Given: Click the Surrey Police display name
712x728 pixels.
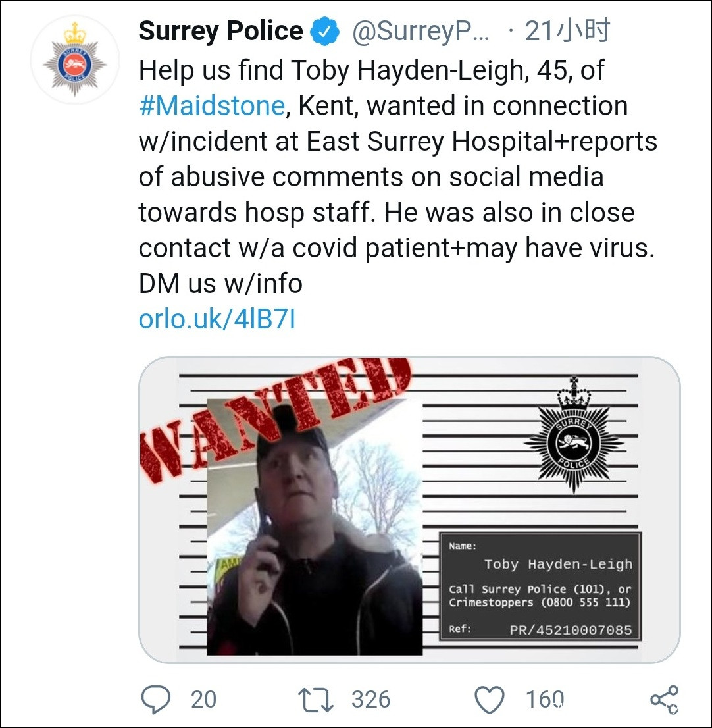Looking at the screenshot, I should pos(220,32).
